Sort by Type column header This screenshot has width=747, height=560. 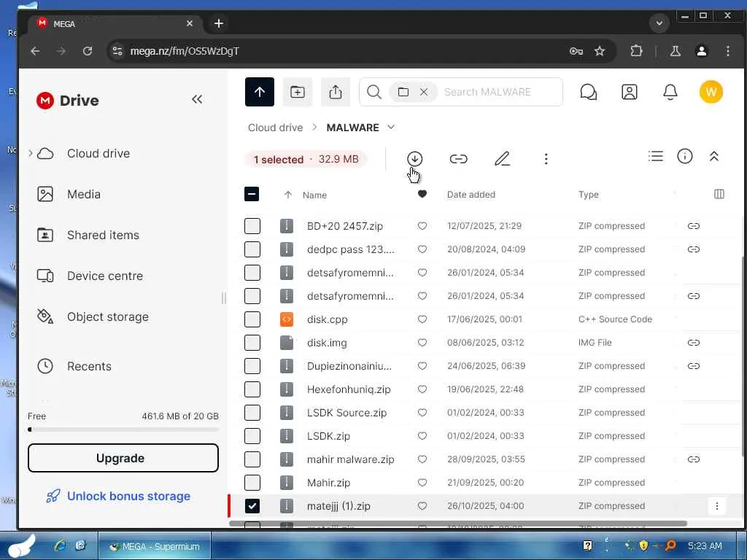pos(589,194)
